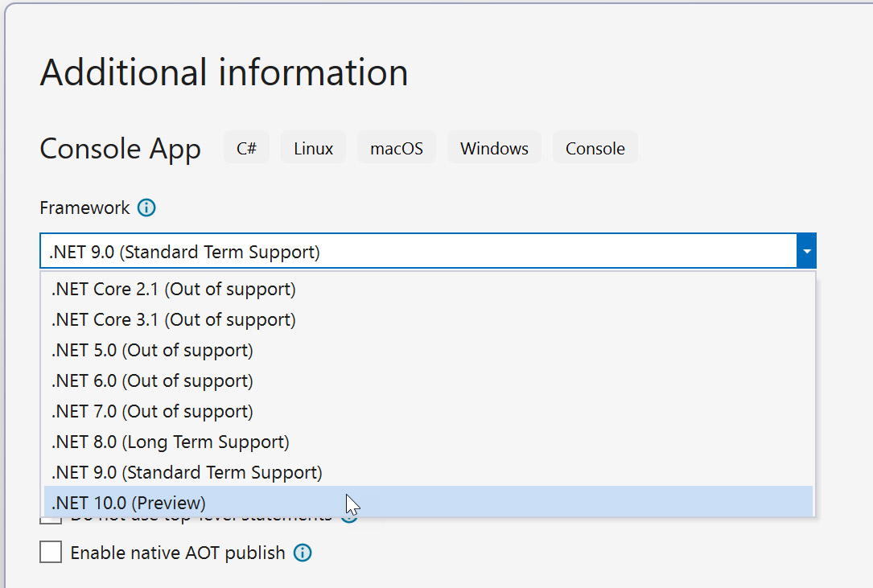873x588 pixels.
Task: Click the Additional information heading
Action: click(x=224, y=72)
